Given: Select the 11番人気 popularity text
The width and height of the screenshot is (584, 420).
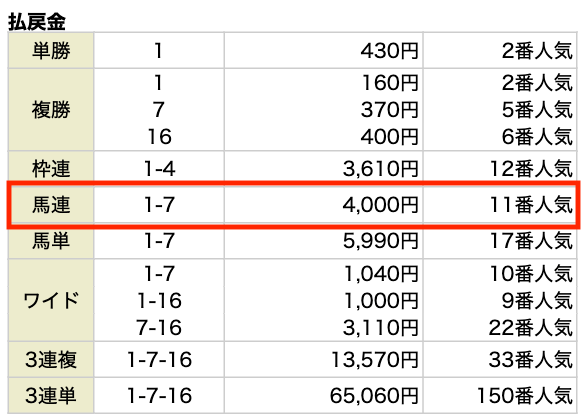Looking at the screenshot, I should pyautogui.click(x=531, y=205).
